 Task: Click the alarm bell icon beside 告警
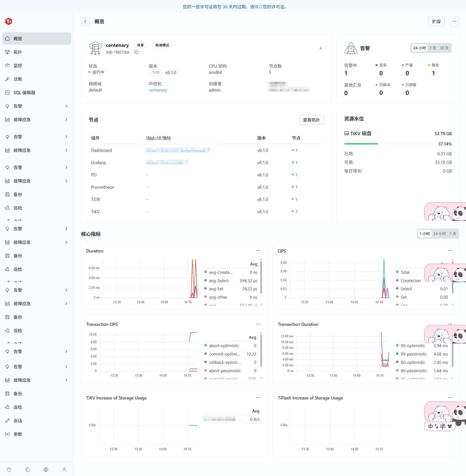point(351,48)
